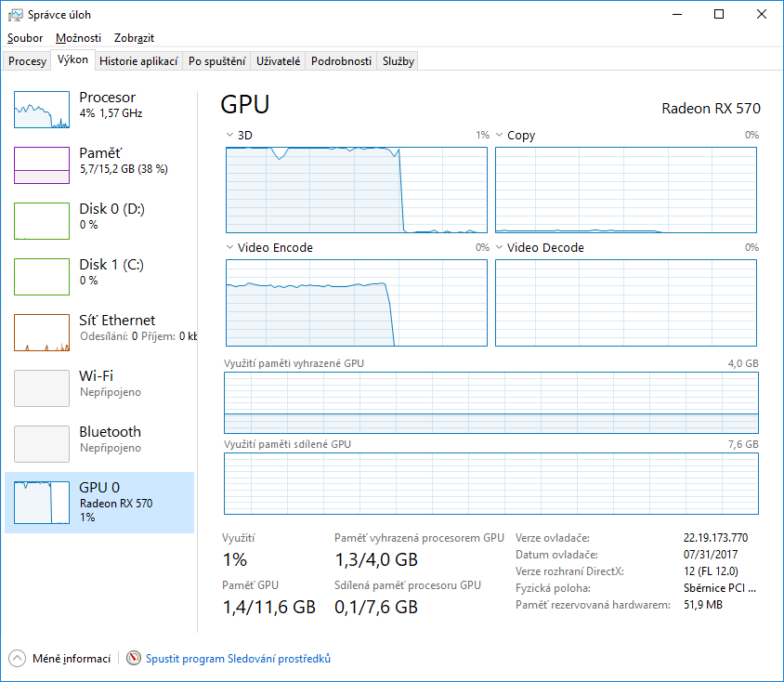This screenshot has height=682, width=784.
Task: Select the Wi-Fi graph icon
Action: (42, 388)
